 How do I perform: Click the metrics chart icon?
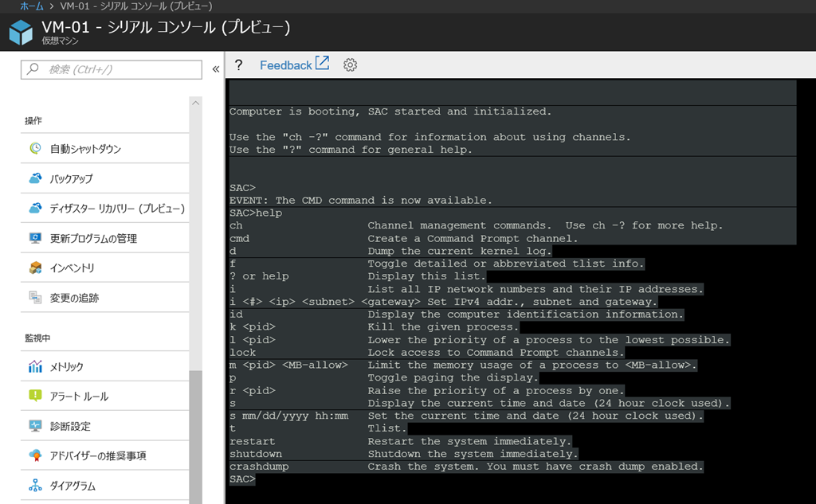[35, 366]
